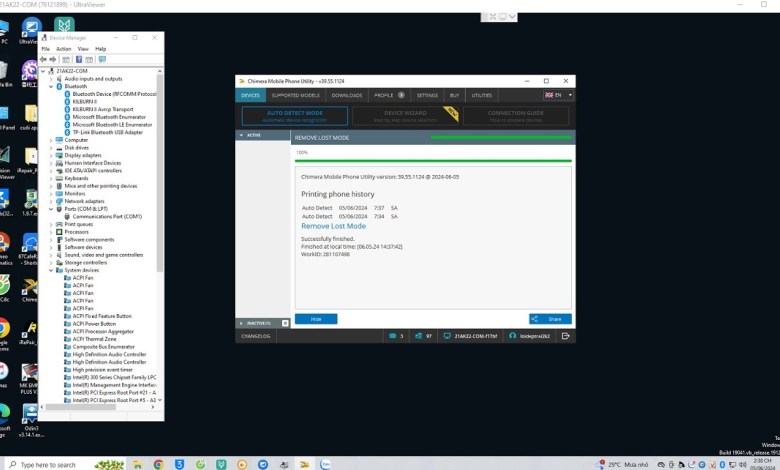
Task: Click Device Manager back arrow icon
Action: coord(45,59)
